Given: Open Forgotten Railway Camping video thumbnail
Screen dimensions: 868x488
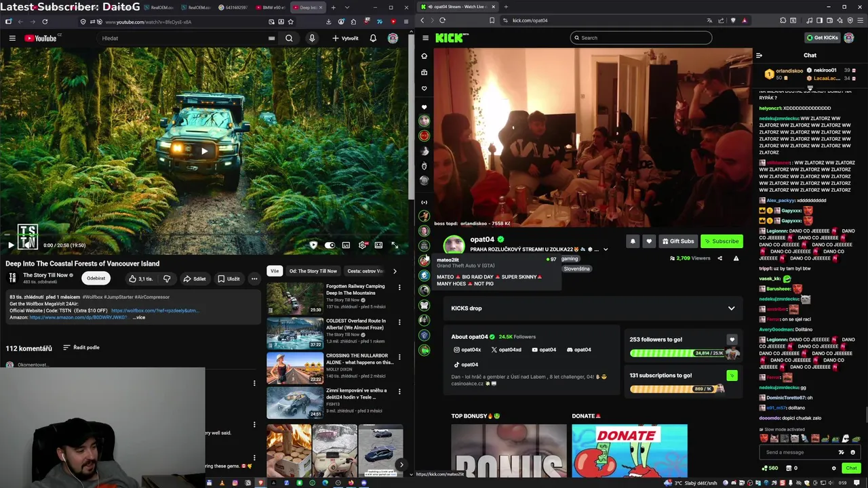Looking at the screenshot, I should [295, 298].
